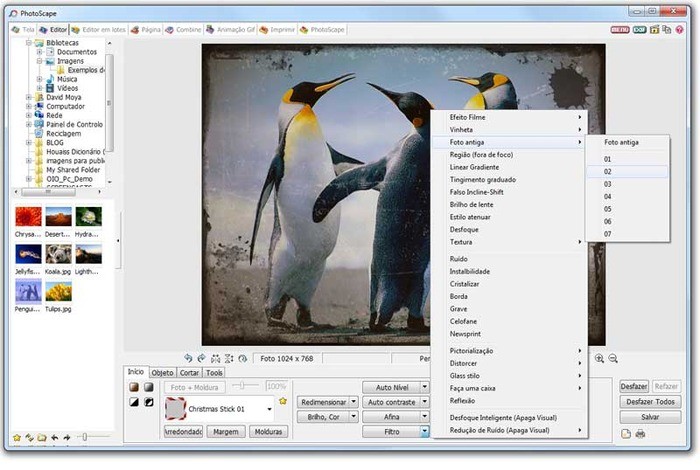700x470 pixels.
Task: Click the Margem button
Action: point(226,432)
